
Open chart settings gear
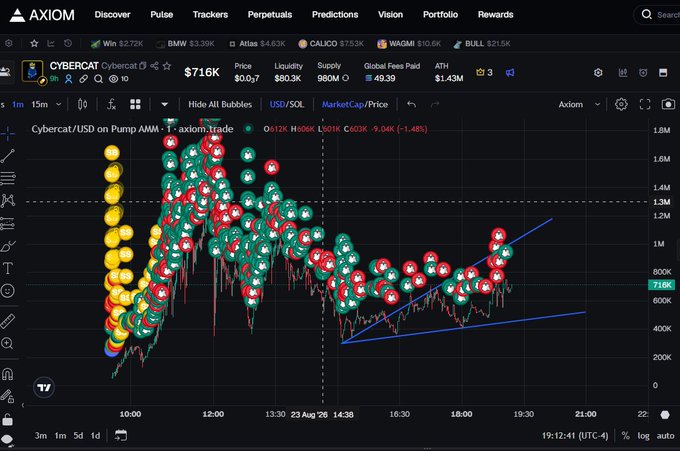point(621,105)
